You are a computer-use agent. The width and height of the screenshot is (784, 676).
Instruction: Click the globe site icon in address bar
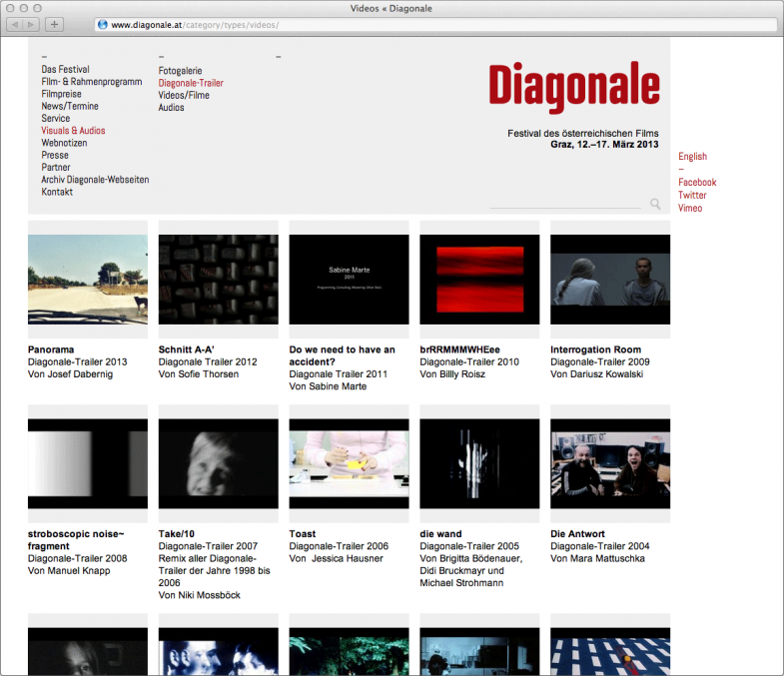(103, 25)
